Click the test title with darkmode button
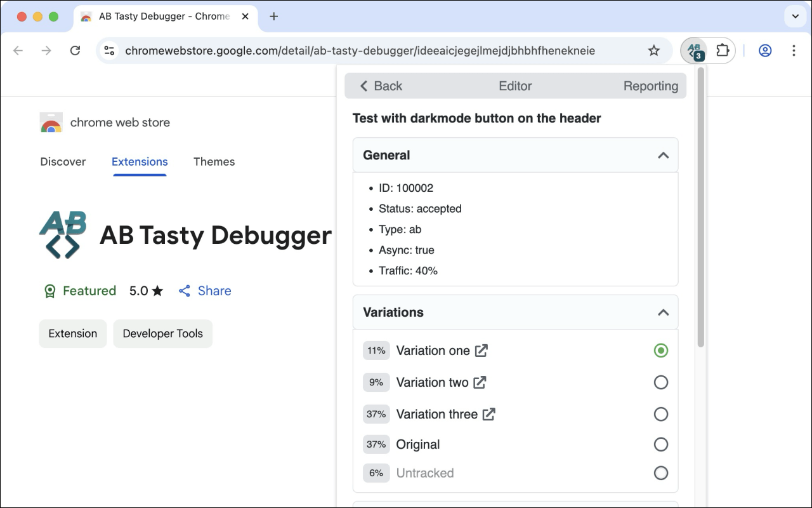This screenshot has width=812, height=508. [476, 118]
